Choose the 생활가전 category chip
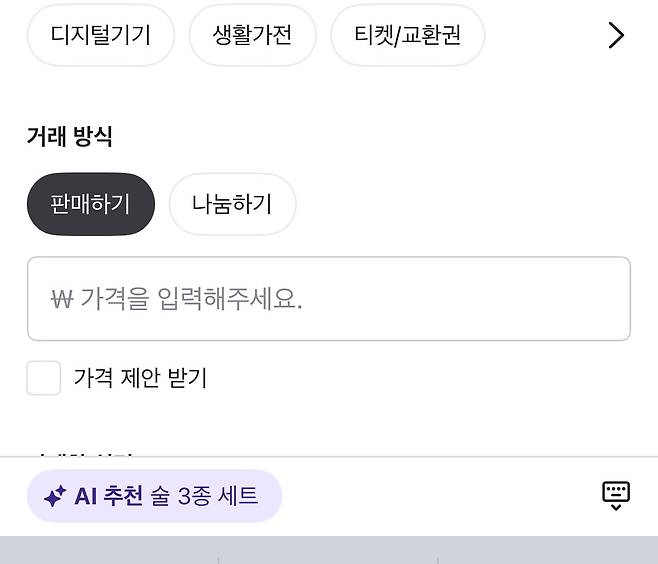Image resolution: width=658 pixels, height=564 pixels. click(x=252, y=35)
